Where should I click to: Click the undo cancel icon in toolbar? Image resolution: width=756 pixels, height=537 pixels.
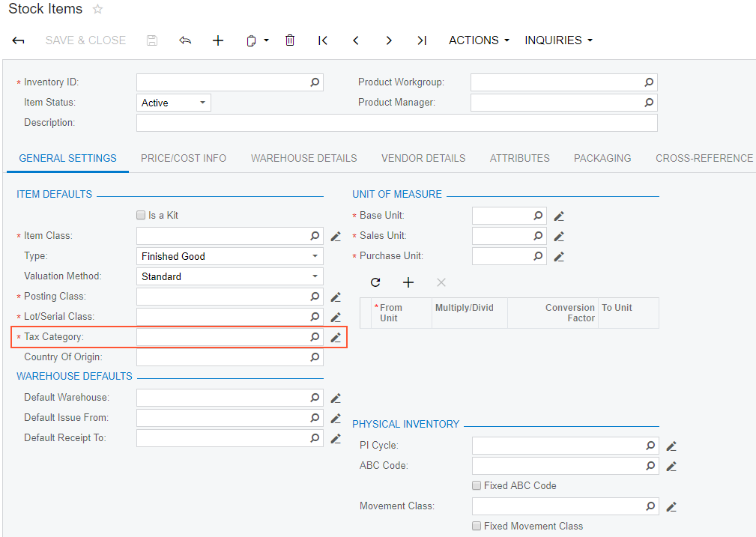coord(185,40)
